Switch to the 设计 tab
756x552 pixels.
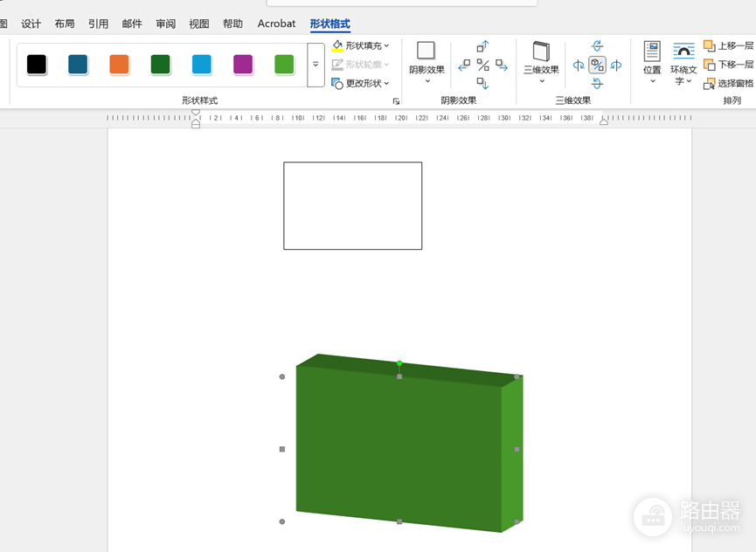pyautogui.click(x=31, y=24)
